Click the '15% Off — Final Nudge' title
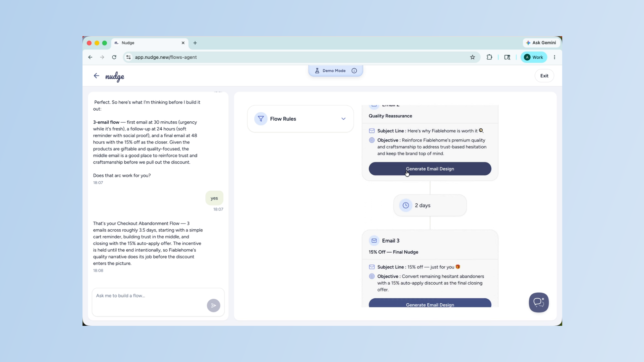Image resolution: width=644 pixels, height=362 pixels. coord(393,252)
